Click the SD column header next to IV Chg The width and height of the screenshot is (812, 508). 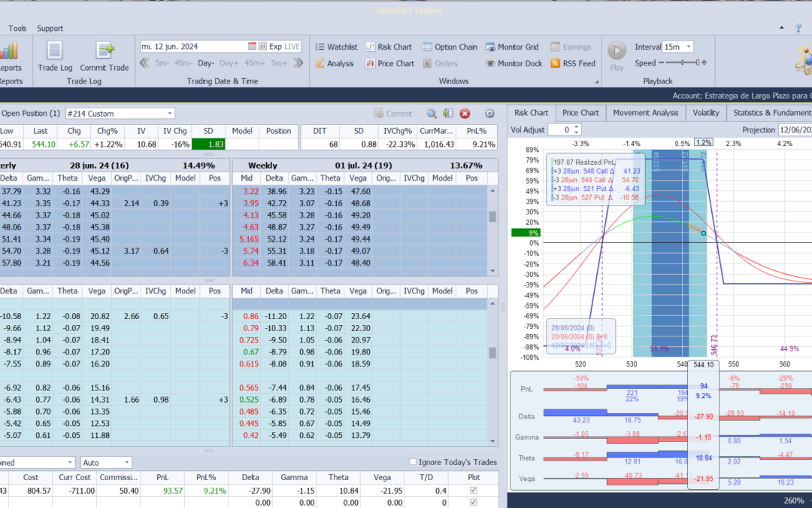point(208,131)
